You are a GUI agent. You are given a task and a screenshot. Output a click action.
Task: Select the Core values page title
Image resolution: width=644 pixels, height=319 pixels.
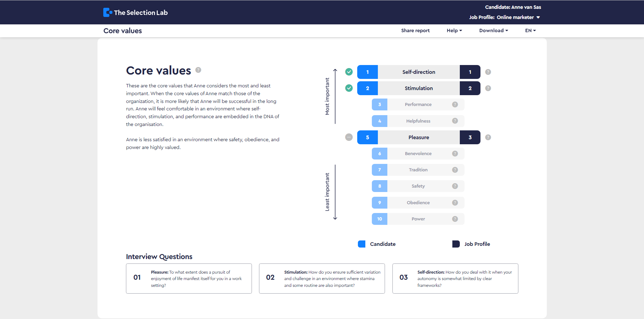[123, 30]
